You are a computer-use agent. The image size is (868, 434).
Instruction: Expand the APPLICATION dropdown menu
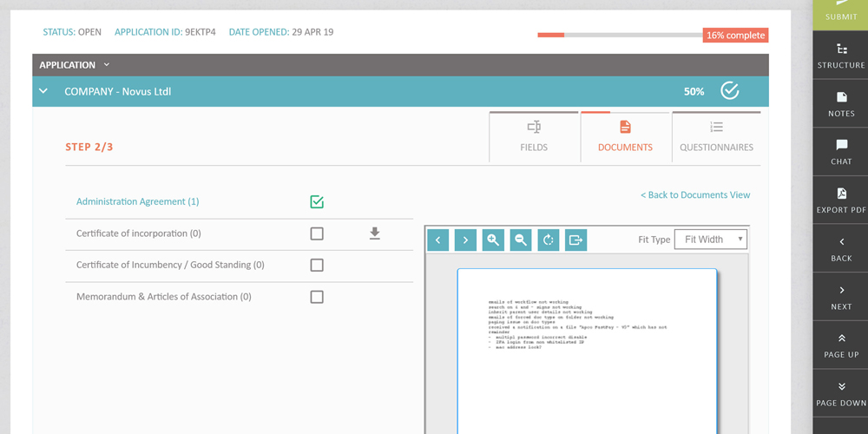(107, 65)
